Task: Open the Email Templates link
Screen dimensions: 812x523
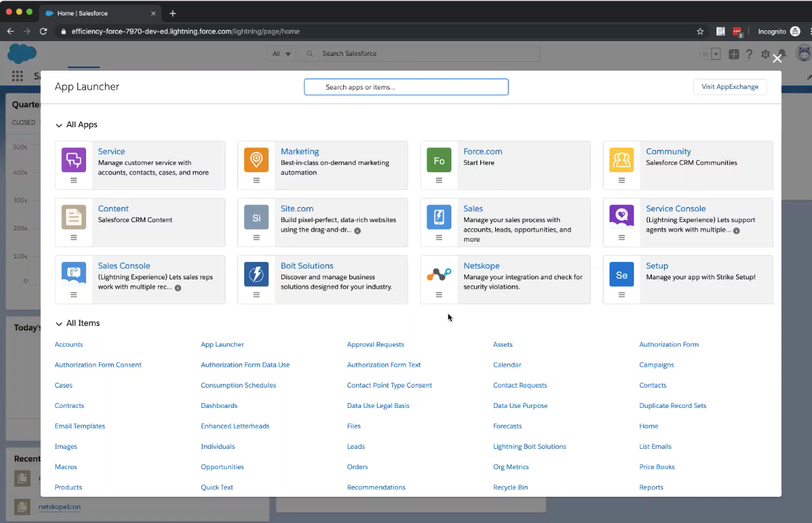Action: pos(79,425)
